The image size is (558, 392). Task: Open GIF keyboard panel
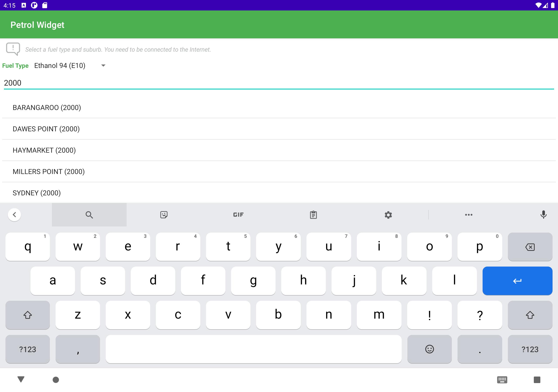pos(238,215)
